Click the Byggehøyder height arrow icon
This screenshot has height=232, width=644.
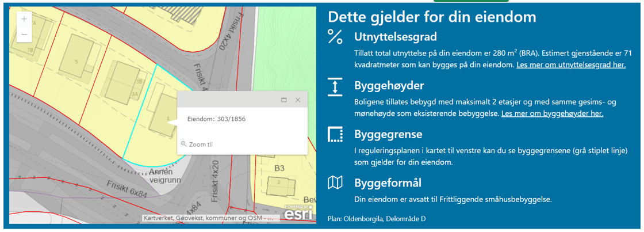[x=335, y=86]
